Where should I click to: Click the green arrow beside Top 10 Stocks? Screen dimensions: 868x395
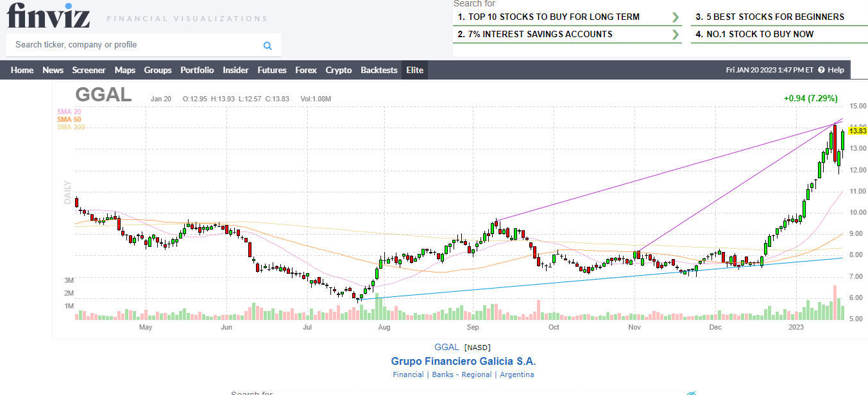coord(676,17)
